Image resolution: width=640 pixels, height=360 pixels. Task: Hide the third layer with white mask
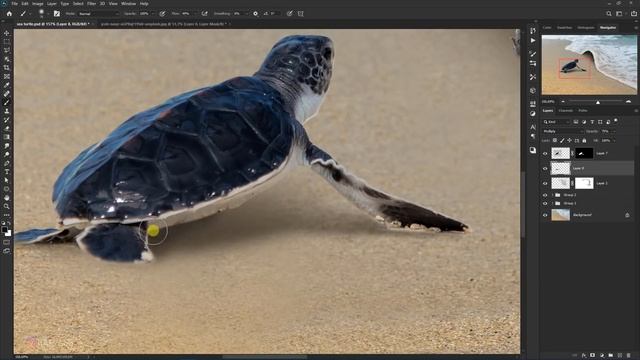pos(545,183)
